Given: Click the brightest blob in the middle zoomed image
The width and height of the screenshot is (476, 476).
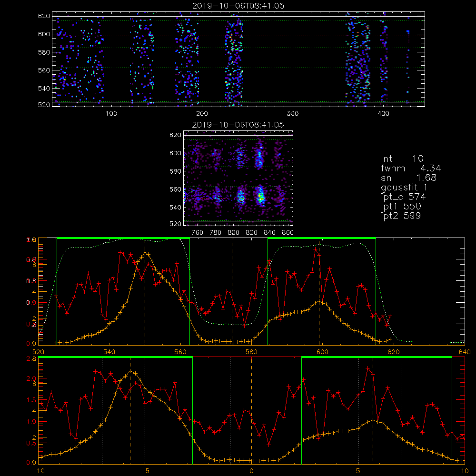Looking at the screenshot, I should point(260,198).
